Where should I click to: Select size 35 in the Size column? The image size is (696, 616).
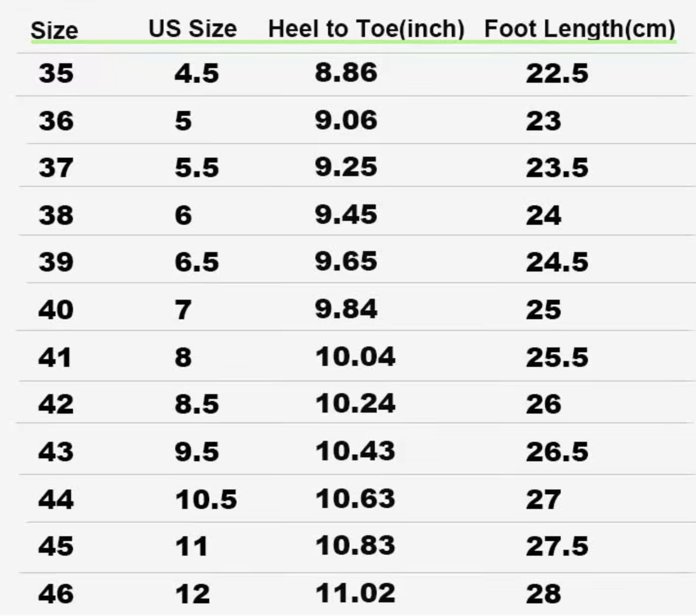click(56, 73)
